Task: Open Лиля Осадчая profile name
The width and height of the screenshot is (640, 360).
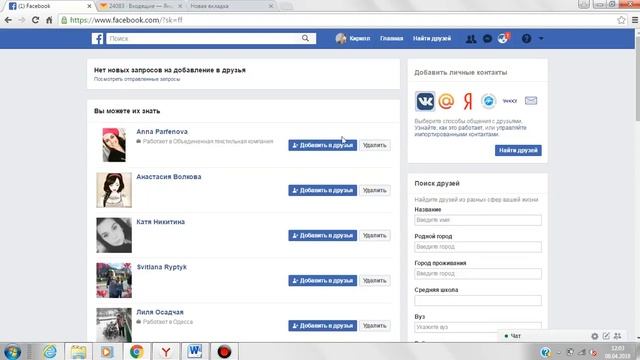Action: coord(160,312)
